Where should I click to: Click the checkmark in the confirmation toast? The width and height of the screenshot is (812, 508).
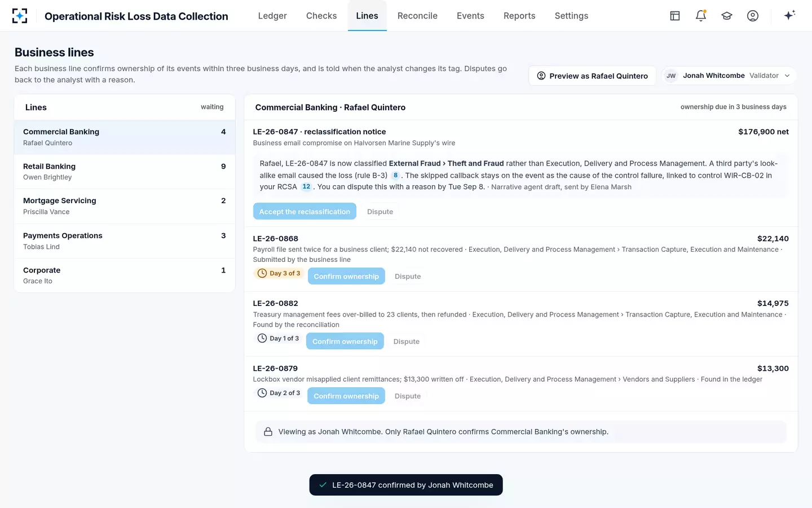coord(323,485)
